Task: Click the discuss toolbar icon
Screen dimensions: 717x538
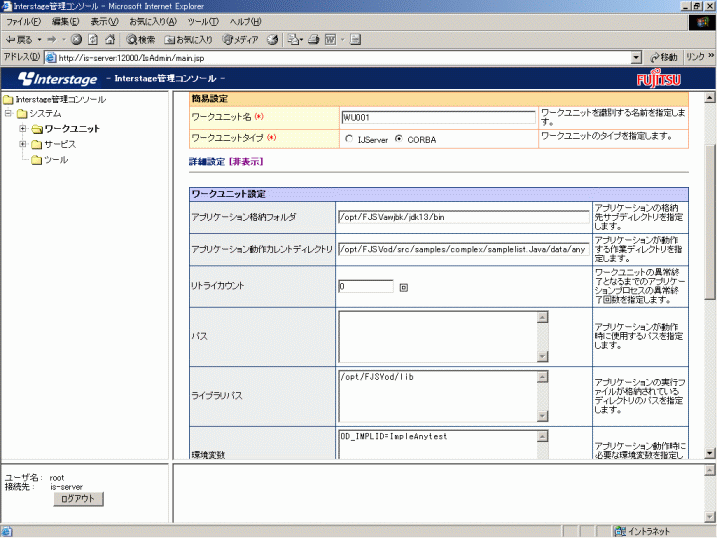Action: (356, 40)
